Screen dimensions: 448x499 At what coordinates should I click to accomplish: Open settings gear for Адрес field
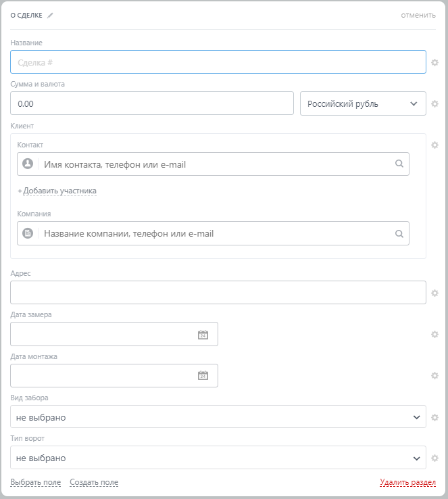tap(435, 293)
